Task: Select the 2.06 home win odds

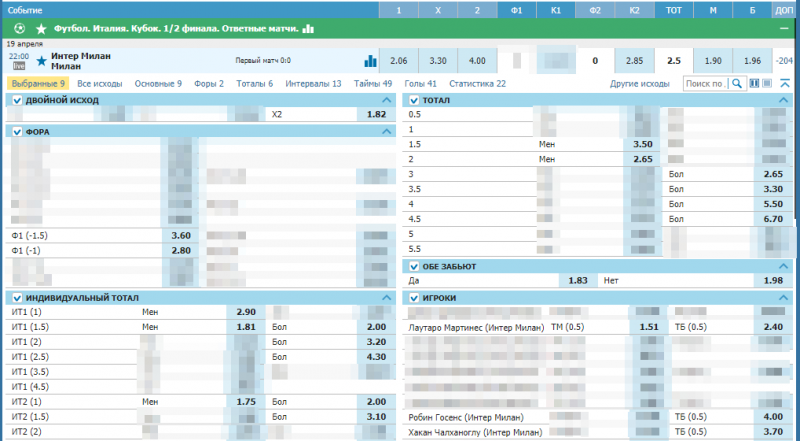Action: 399,60
